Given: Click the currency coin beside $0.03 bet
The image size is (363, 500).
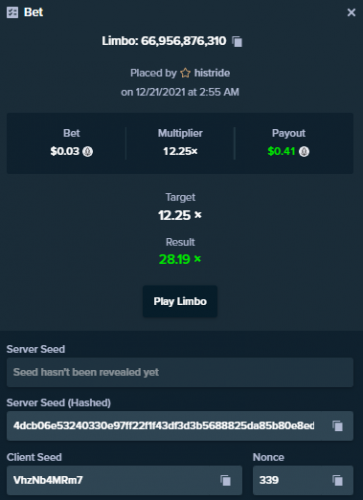Looking at the screenshot, I should [88, 152].
